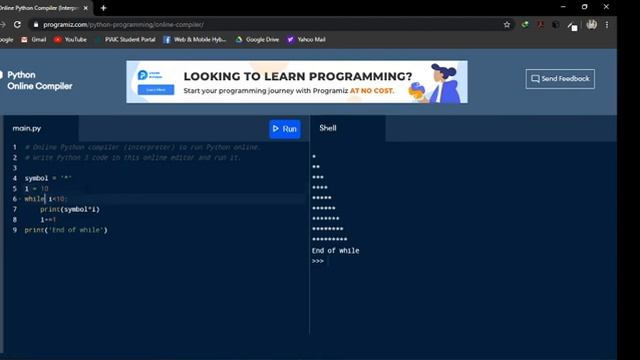Click the green extension icon in the toolbar
The width and height of the screenshot is (640, 360).
pyautogui.click(x=525, y=24)
